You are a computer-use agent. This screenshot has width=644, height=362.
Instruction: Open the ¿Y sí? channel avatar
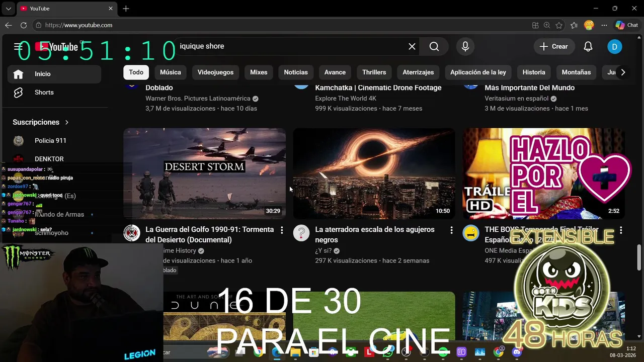click(301, 233)
